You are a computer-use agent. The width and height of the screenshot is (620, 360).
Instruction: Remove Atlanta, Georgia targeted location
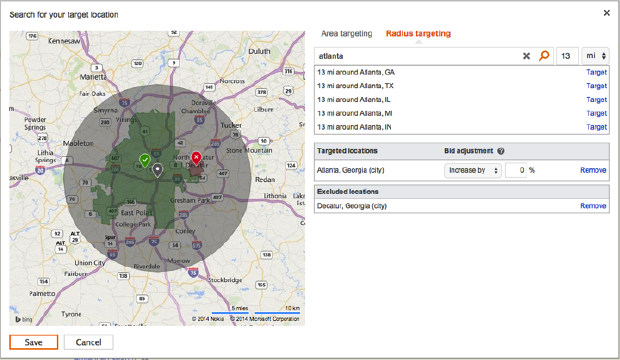pos(593,170)
